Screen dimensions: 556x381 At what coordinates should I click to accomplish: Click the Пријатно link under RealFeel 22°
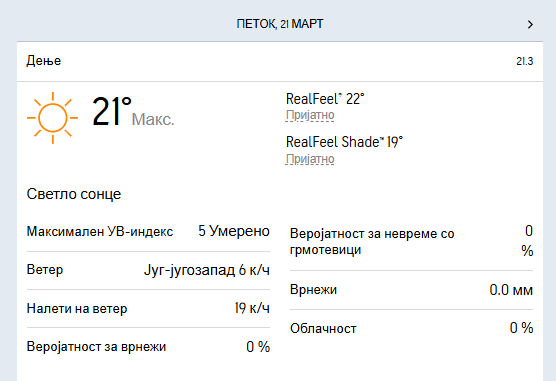[x=310, y=115]
